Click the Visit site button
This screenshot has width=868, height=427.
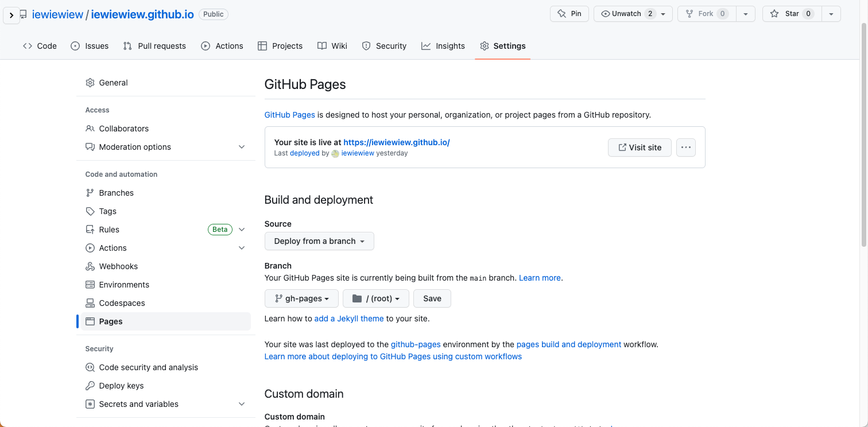[640, 147]
